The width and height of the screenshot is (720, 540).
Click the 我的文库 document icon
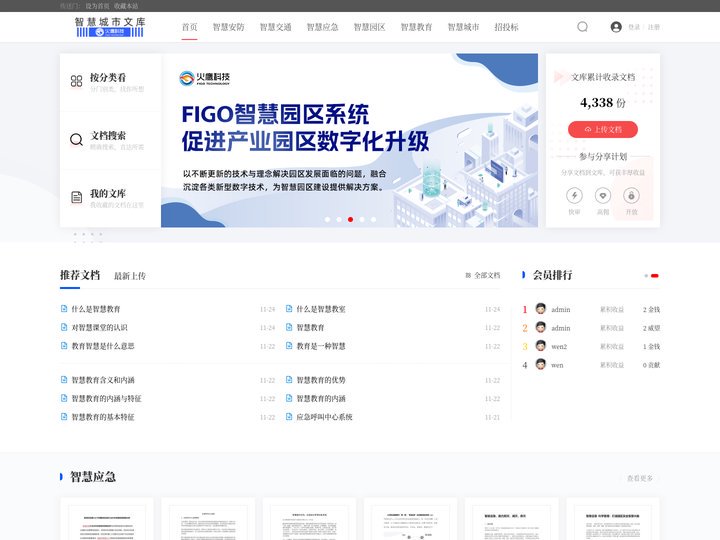[x=76, y=197]
